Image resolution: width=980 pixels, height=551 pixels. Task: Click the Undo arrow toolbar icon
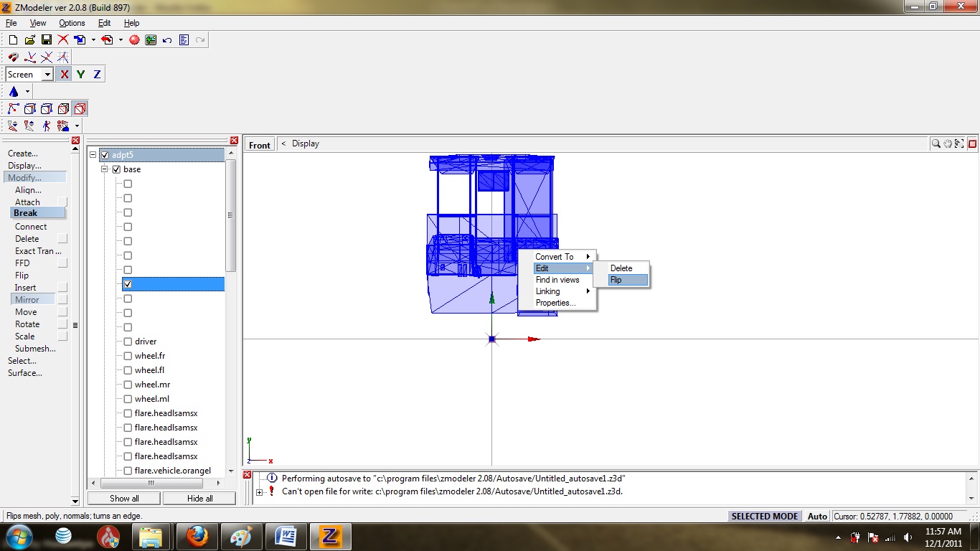166,40
